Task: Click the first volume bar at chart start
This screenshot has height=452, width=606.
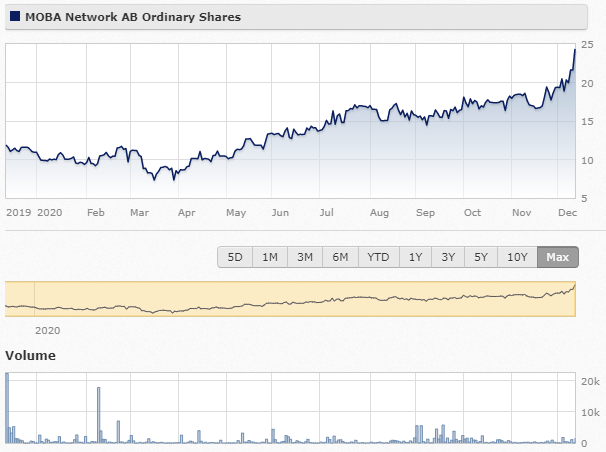Action: coord(7,408)
